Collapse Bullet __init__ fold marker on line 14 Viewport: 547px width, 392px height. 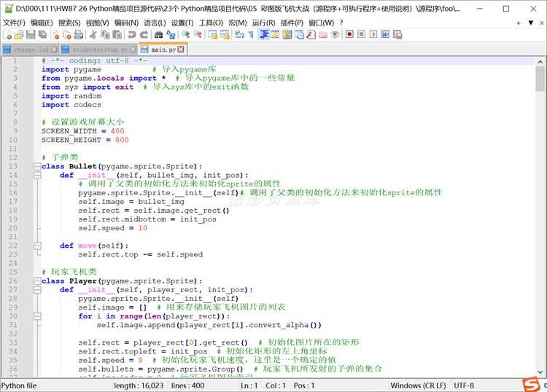click(37, 176)
